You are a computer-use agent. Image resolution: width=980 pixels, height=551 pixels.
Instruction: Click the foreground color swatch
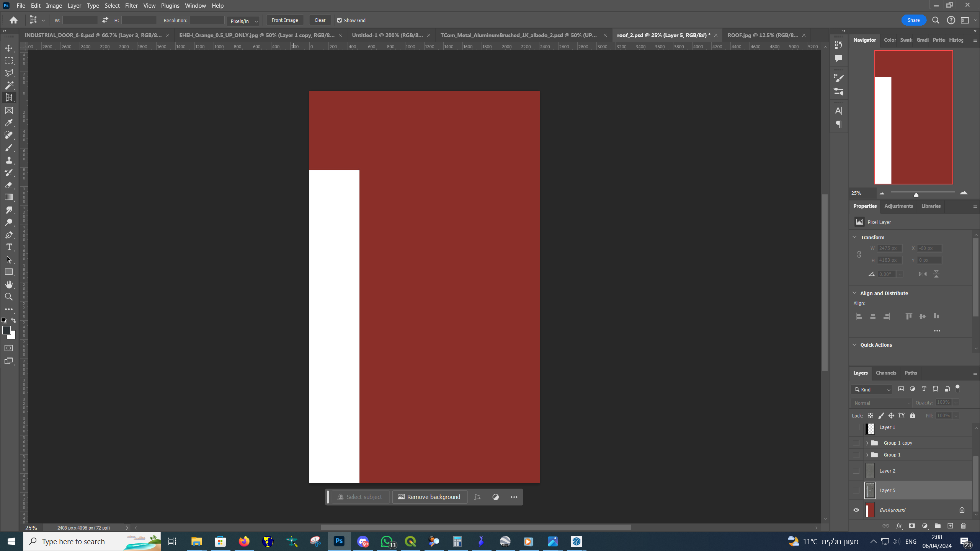coord(6,330)
